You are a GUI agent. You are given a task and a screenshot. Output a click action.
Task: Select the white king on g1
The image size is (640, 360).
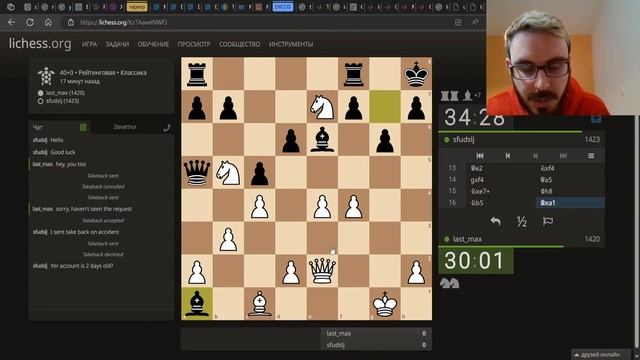coord(385,304)
